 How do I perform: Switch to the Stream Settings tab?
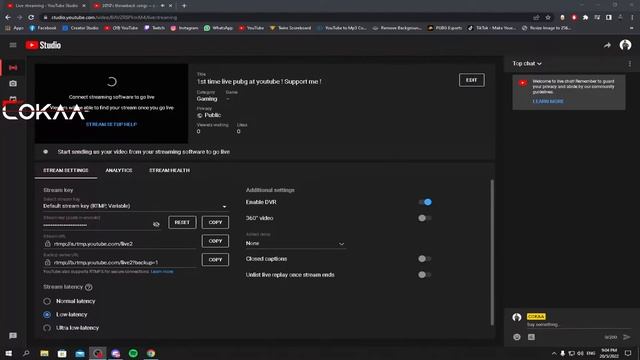click(66, 170)
